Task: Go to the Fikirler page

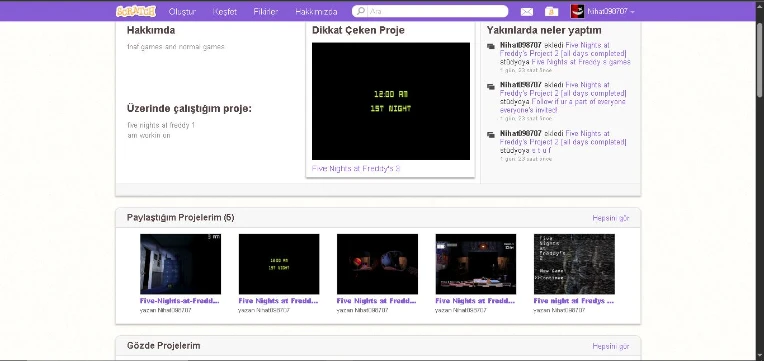Action: [266, 12]
